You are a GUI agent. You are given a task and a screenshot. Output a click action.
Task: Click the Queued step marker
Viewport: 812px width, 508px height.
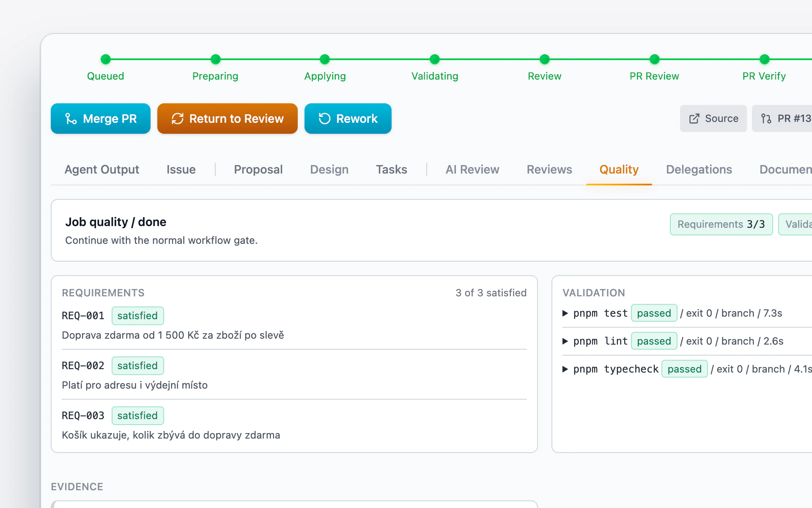pos(106,59)
